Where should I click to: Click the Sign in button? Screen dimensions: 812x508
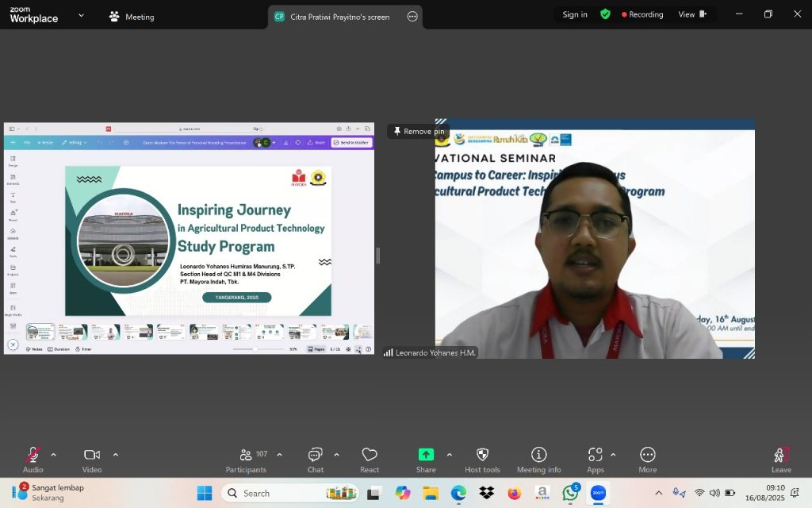[575, 14]
